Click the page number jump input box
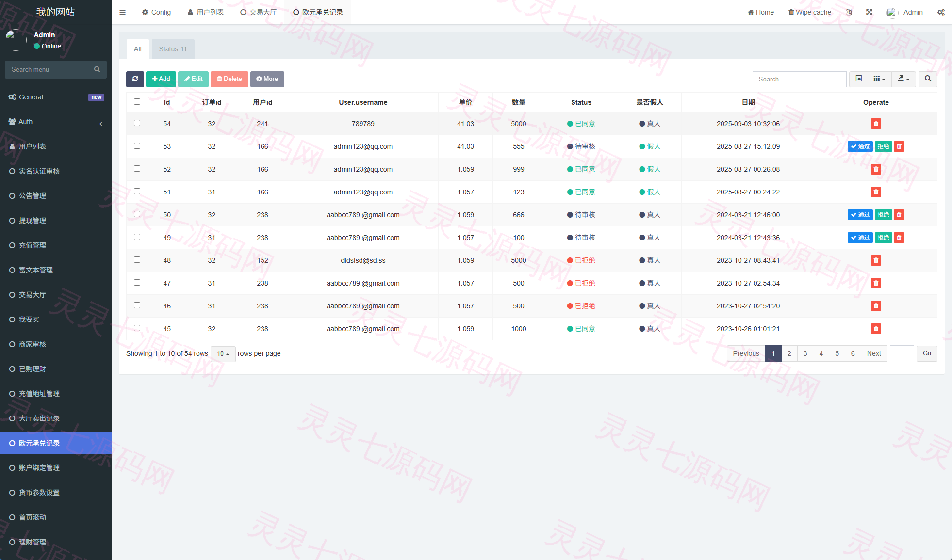This screenshot has width=952, height=560. [902, 353]
